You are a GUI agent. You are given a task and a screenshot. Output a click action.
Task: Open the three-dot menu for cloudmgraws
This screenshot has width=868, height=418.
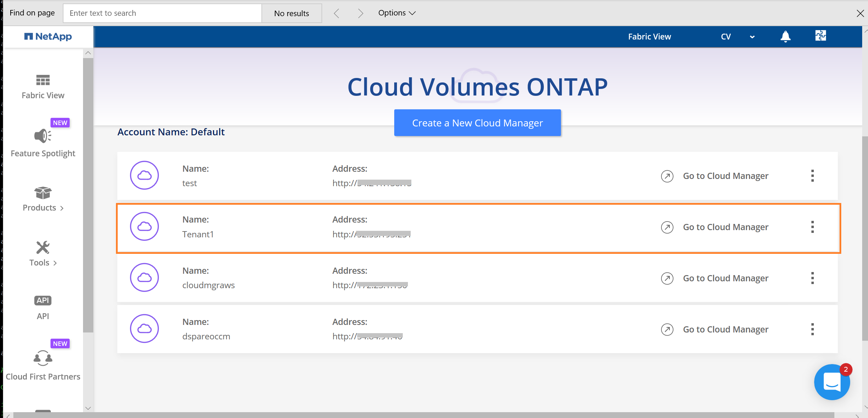coord(813,278)
